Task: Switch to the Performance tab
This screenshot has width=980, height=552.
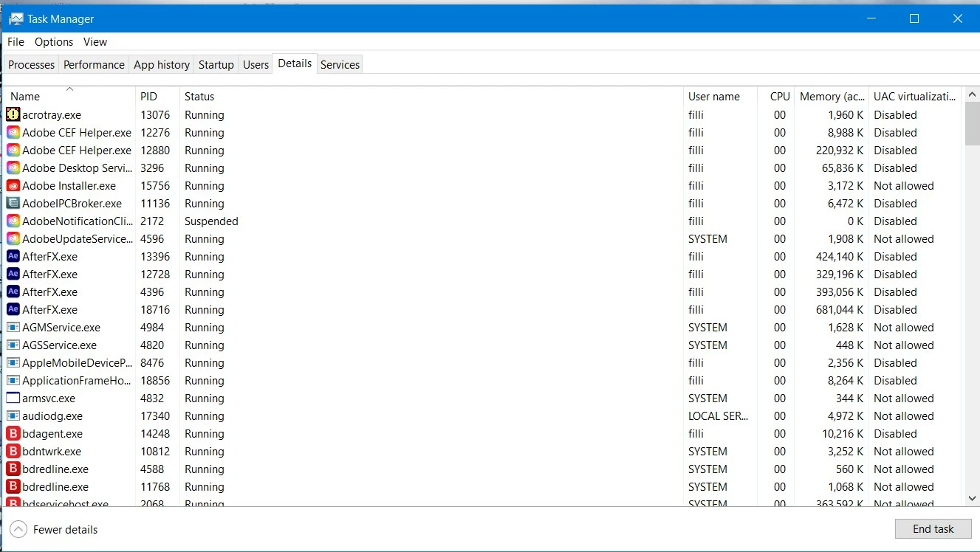Action: (x=94, y=65)
